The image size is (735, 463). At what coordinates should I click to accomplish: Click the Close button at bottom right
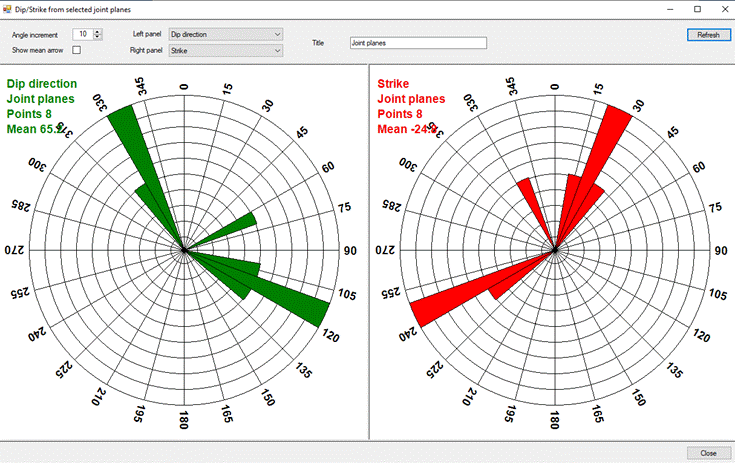707,452
